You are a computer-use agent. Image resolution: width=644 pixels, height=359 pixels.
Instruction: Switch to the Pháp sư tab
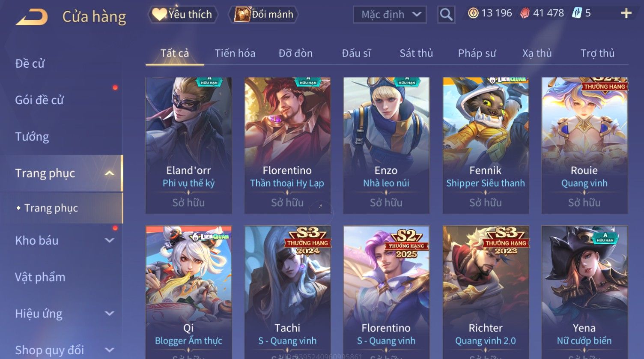(477, 53)
